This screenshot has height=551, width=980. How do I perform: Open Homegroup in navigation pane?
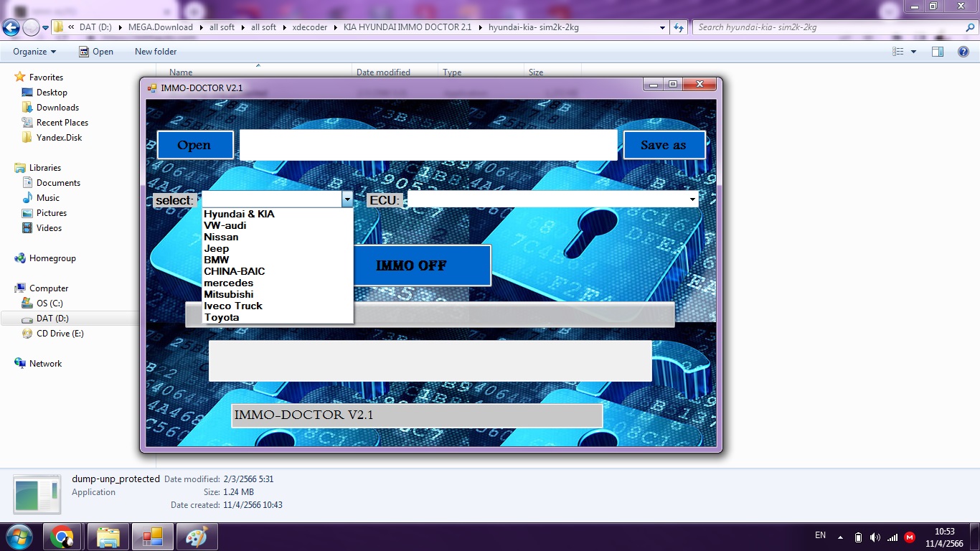(52, 258)
